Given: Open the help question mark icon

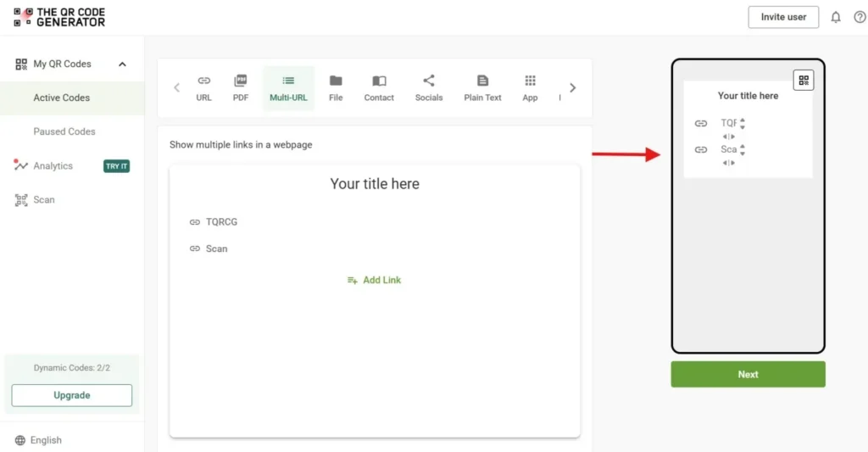Looking at the screenshot, I should pos(859,17).
